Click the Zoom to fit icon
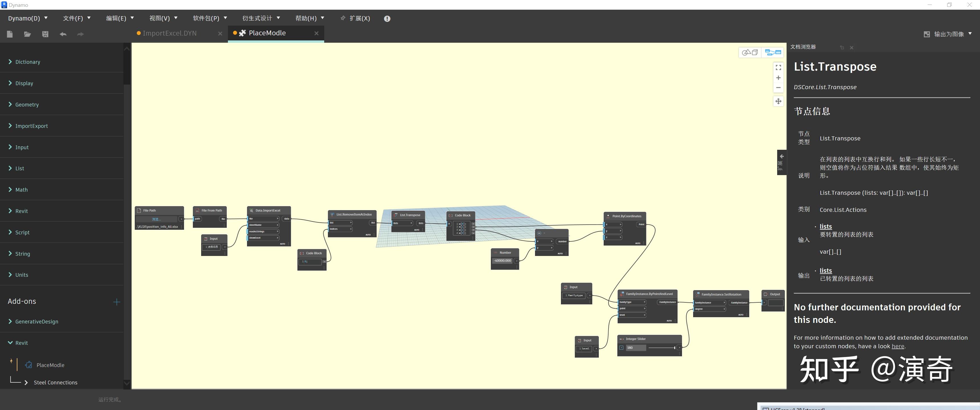 (778, 67)
